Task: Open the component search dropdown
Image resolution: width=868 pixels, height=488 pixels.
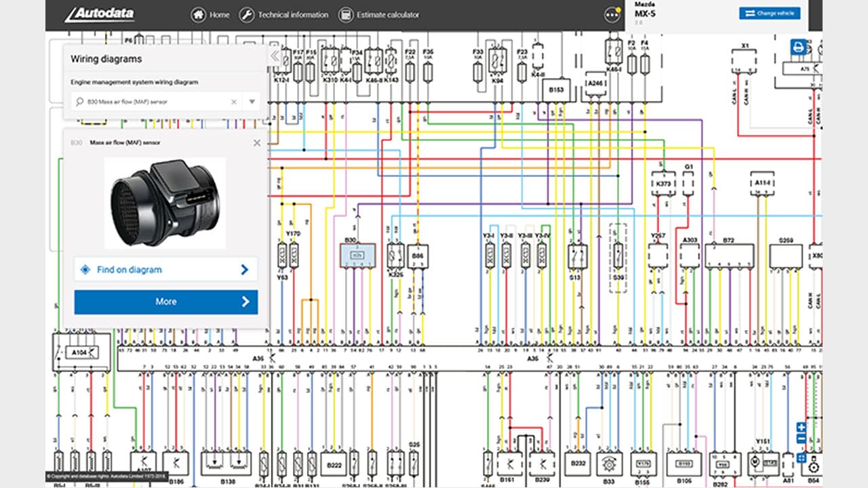Action: (251, 100)
